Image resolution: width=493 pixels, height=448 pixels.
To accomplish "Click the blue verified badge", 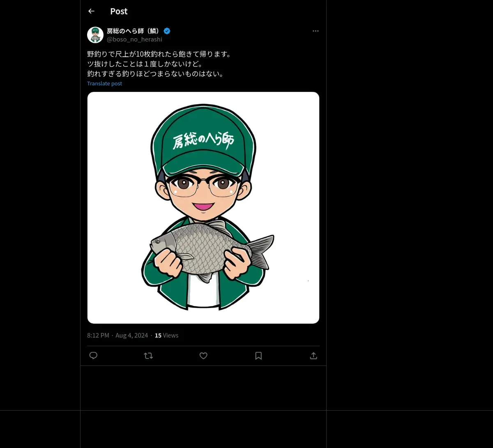I will 167,31.
